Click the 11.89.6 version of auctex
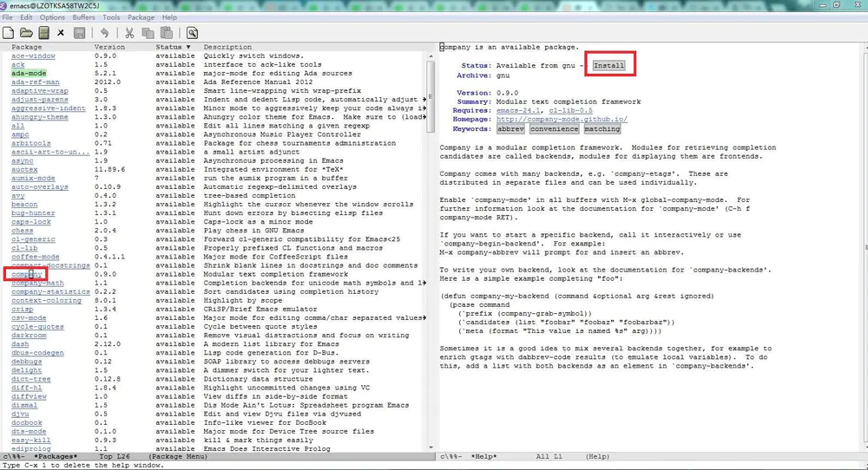The image size is (868, 470). [x=109, y=170]
